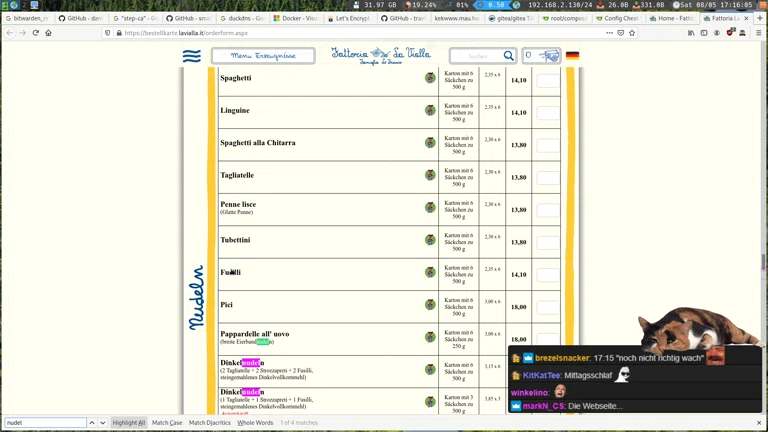Open the Firefox application menu
The height and width of the screenshot is (432, 768).
[758, 33]
